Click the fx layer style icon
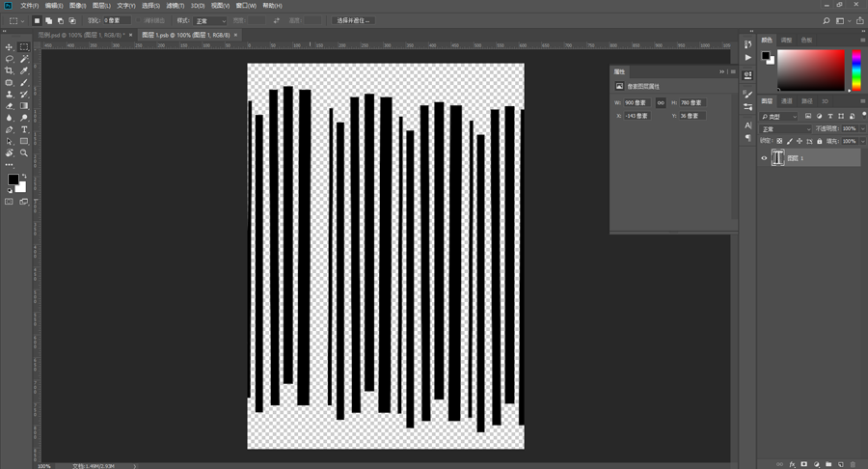 click(791, 464)
